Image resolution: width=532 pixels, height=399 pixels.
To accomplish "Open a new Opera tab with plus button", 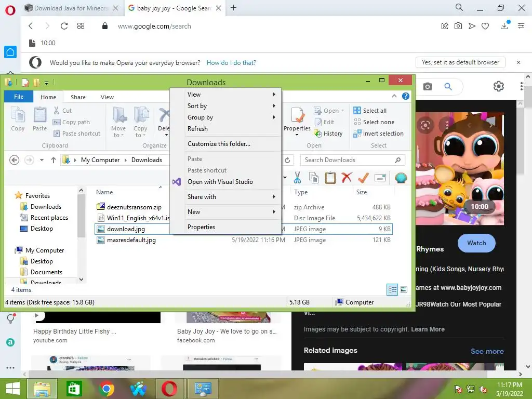I will pyautogui.click(x=233, y=8).
